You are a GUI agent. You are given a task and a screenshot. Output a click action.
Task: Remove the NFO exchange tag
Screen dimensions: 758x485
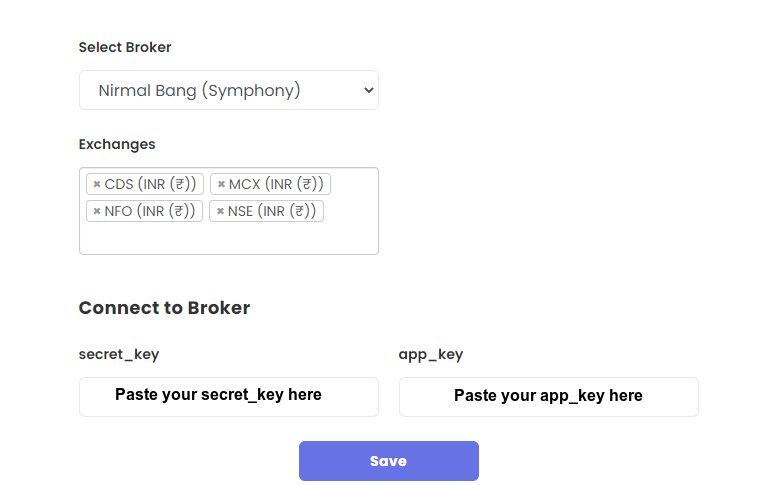[97, 211]
